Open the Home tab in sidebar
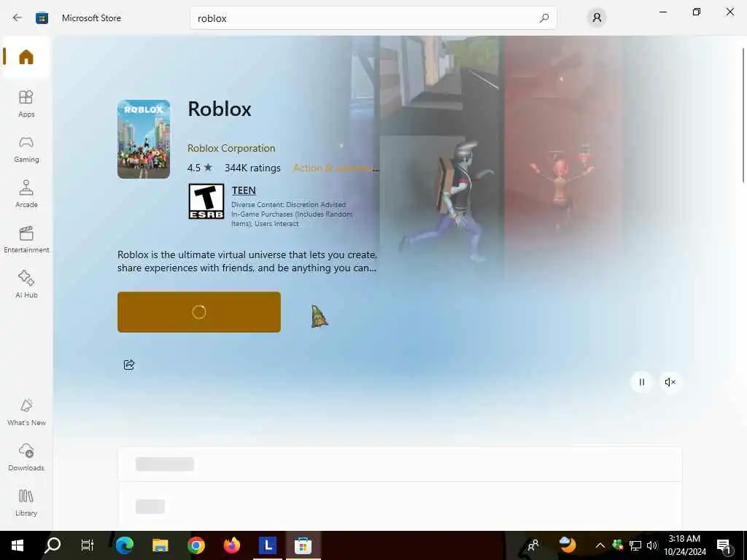747x560 pixels. [26, 57]
